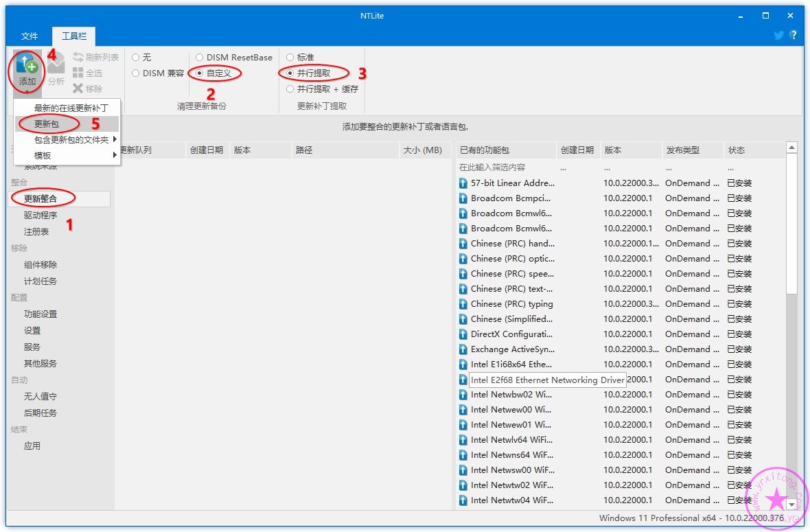Click the 分析 analyze icon
This screenshot has height=532, width=810.
pos(56,65)
